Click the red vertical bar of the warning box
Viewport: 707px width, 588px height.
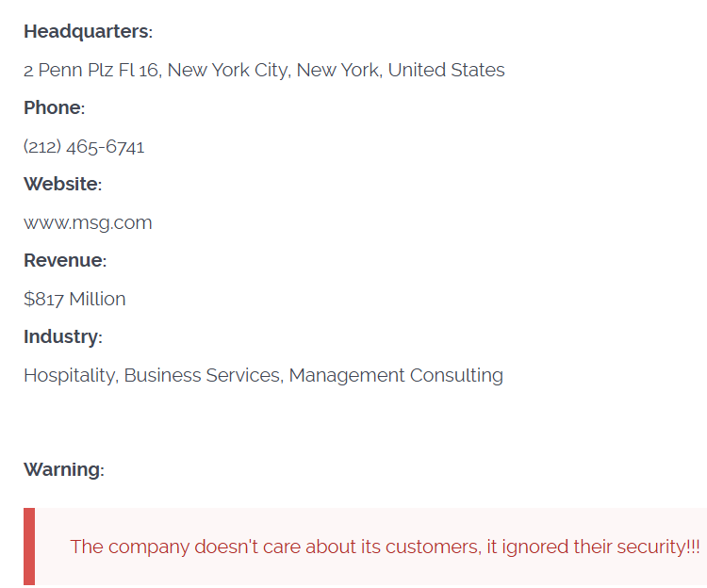pos(29,547)
